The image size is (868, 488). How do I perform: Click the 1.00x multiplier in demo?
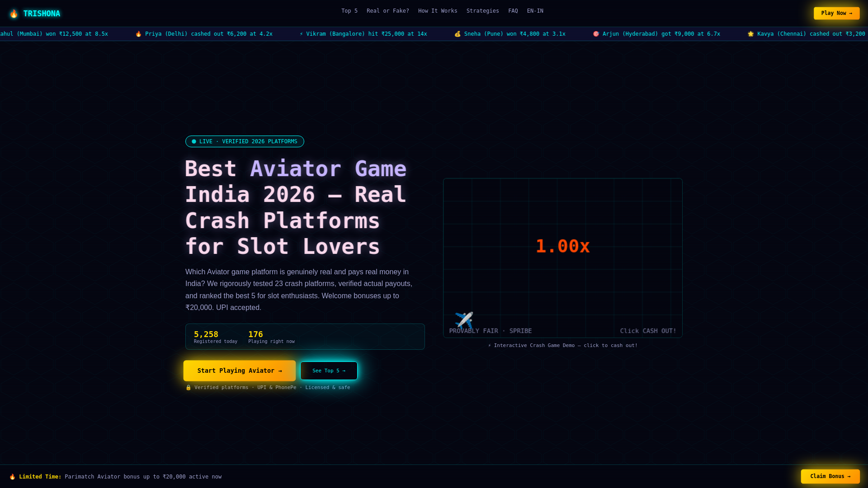click(563, 246)
